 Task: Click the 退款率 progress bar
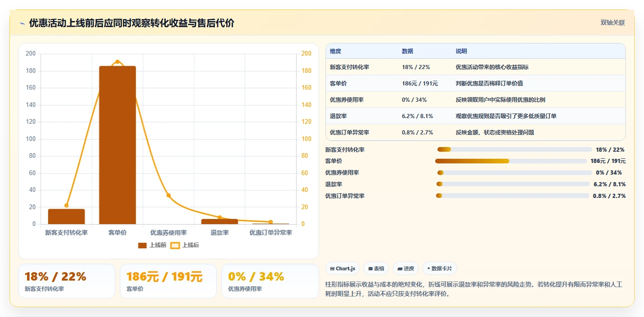pos(513,184)
